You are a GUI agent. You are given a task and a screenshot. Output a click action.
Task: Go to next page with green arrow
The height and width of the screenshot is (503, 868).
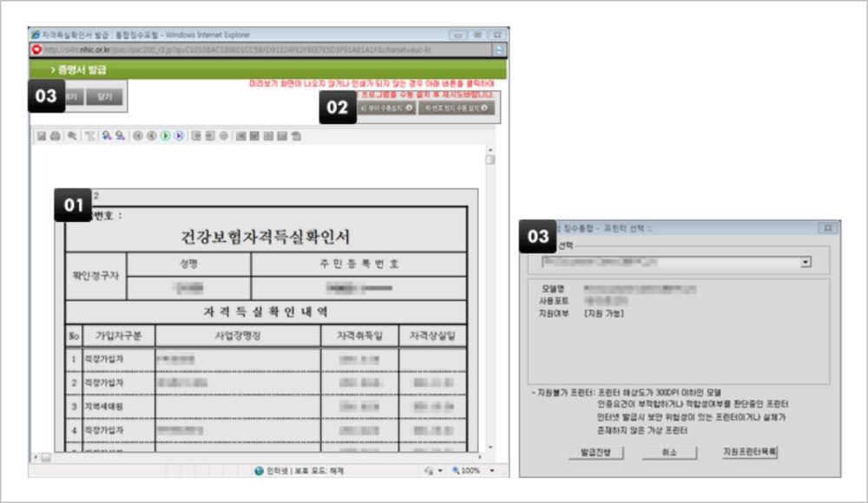(x=165, y=135)
